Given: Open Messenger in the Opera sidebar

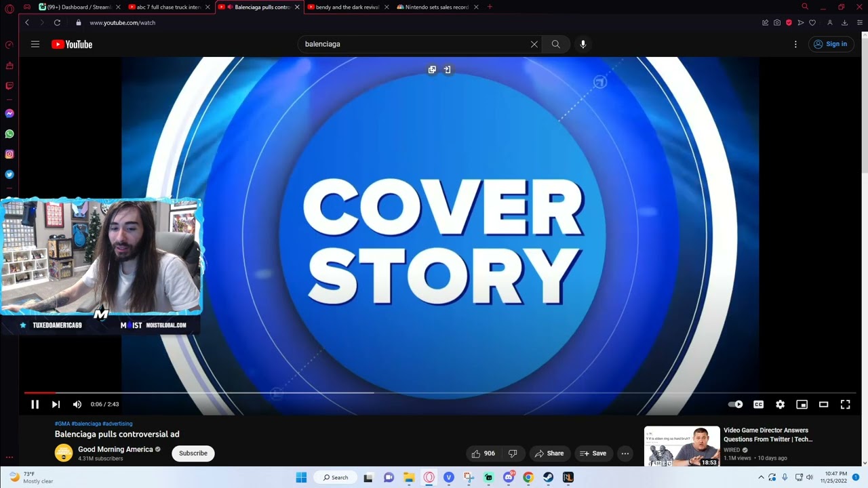Looking at the screenshot, I should point(9,113).
